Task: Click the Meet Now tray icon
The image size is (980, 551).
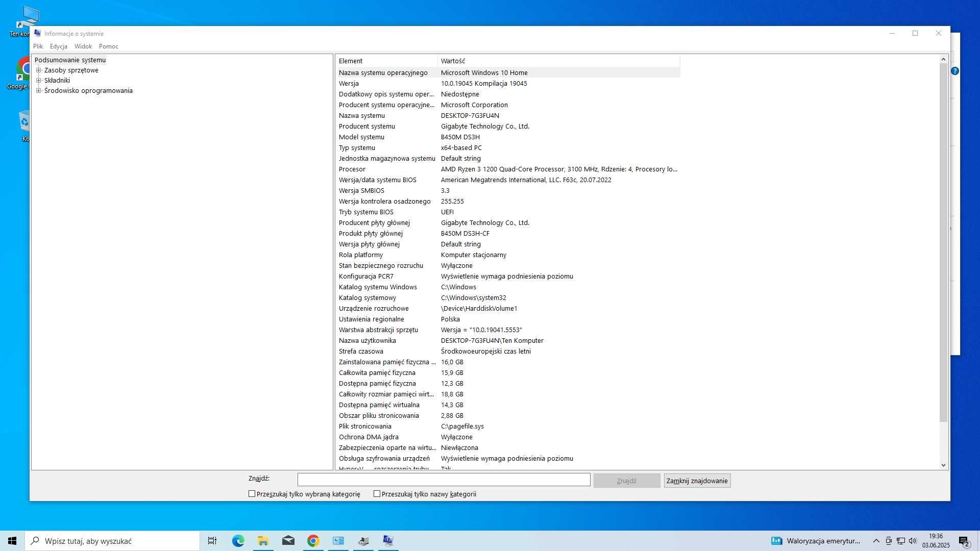Action: pos(889,541)
